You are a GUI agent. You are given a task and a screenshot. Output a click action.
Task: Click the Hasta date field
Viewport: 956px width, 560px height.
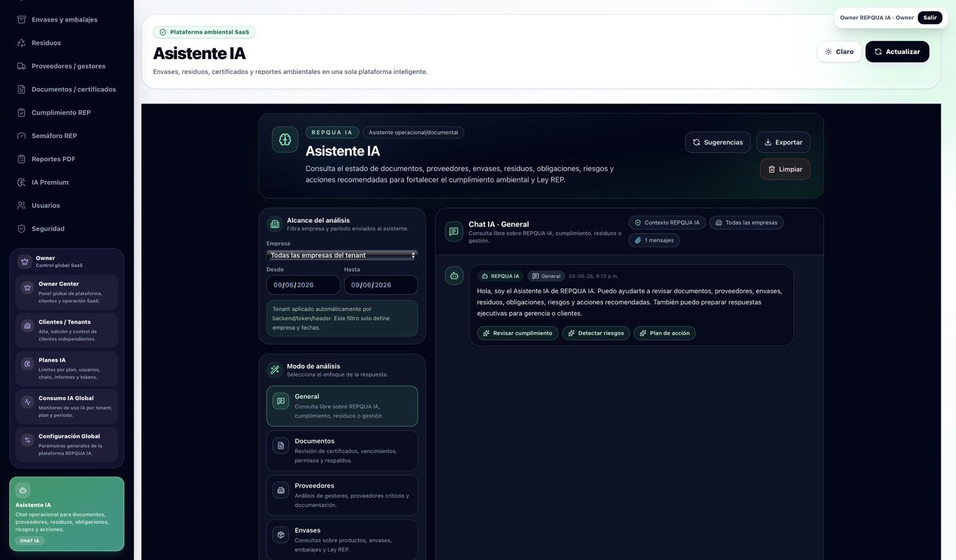pyautogui.click(x=381, y=285)
